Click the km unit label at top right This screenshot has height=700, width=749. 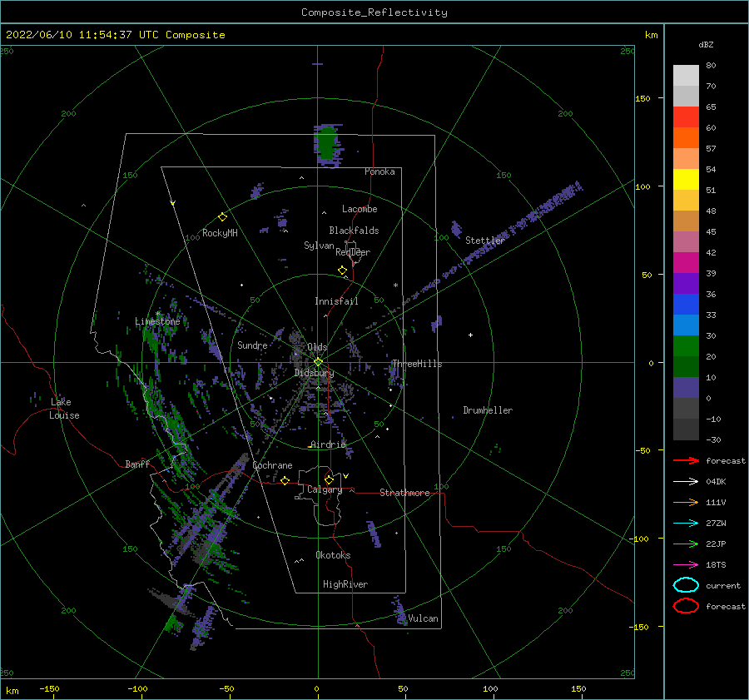(651, 35)
